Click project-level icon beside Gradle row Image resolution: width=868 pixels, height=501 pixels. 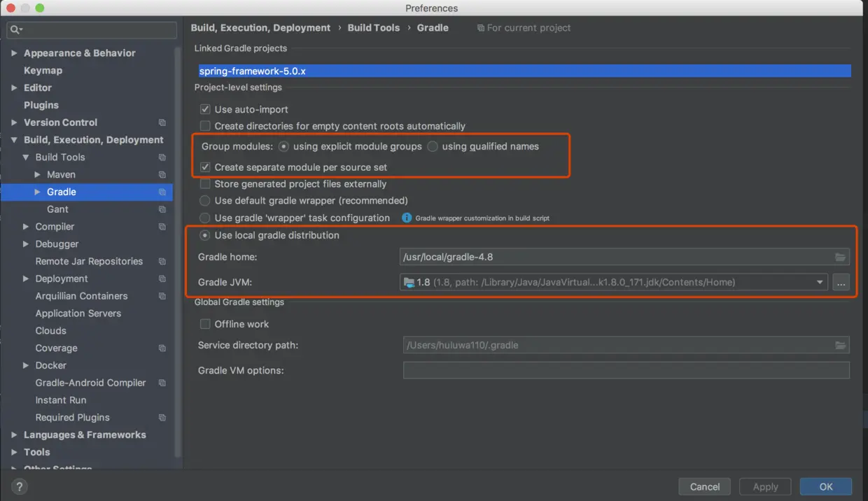(162, 192)
